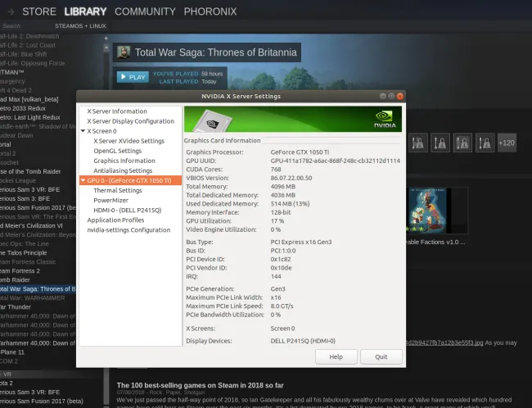532x408 pixels.
Task: Open the news image link ending in .jpg
Action: tap(444, 342)
